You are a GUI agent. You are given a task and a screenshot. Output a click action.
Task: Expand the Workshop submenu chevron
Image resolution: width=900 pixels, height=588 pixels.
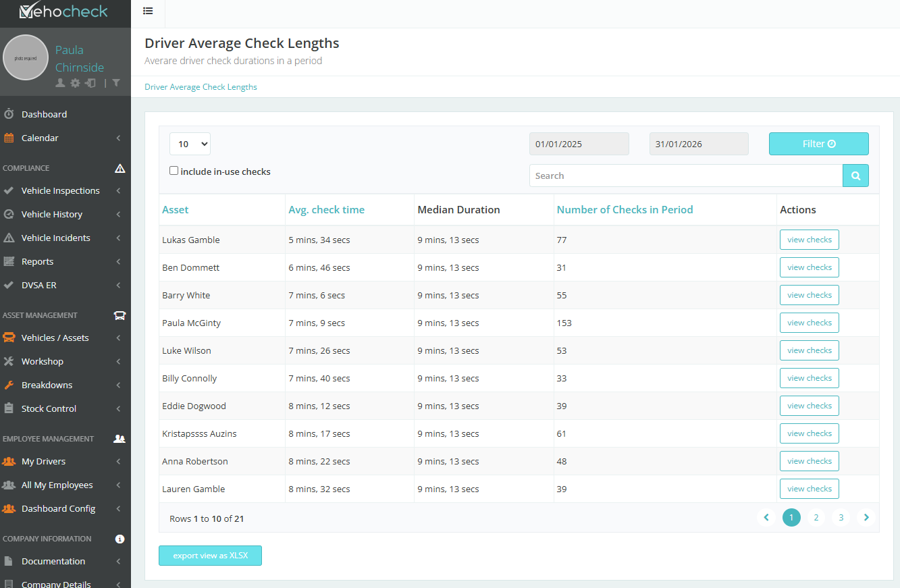point(118,361)
